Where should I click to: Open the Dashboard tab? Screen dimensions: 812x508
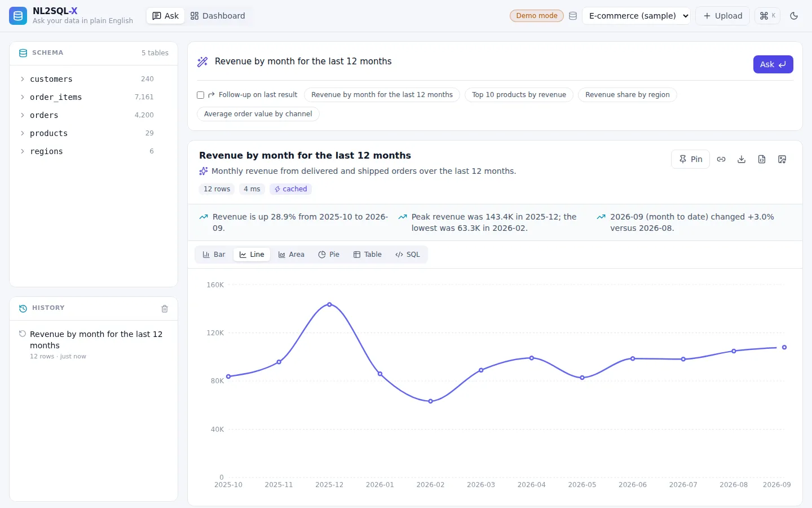point(218,16)
